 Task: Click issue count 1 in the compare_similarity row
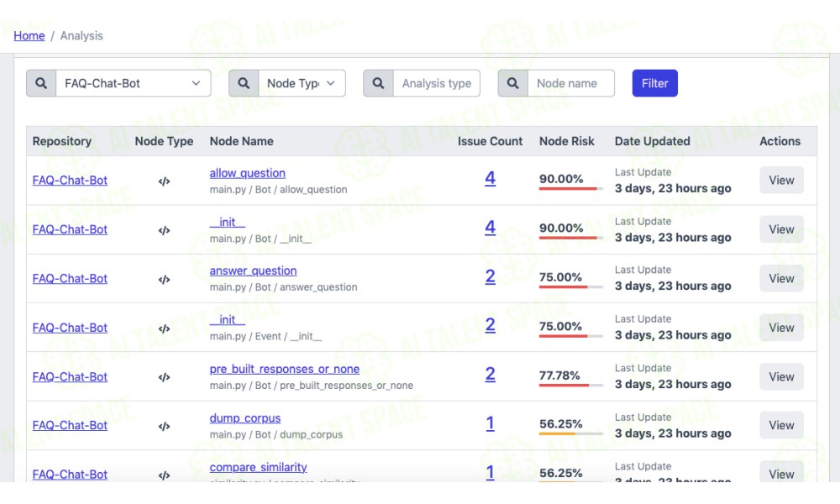pyautogui.click(x=491, y=472)
